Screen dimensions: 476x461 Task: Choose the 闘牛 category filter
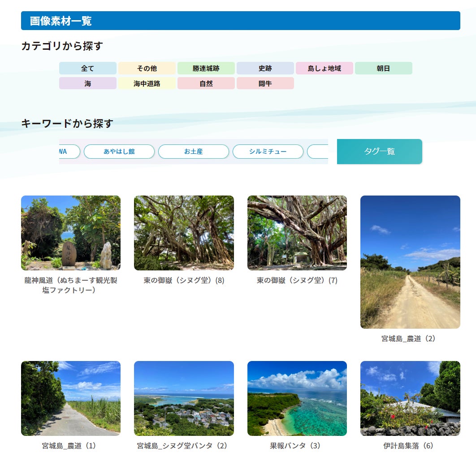pyautogui.click(x=265, y=83)
